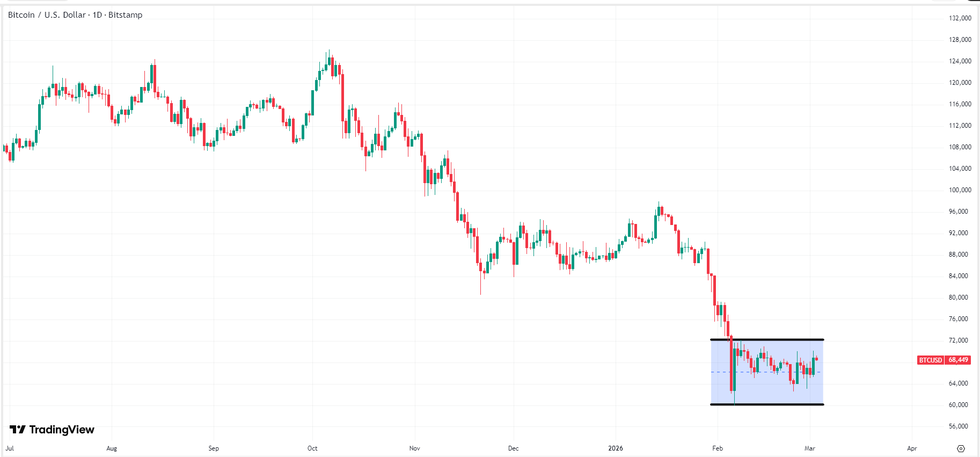Click the 100,000 price scale label

[x=960, y=190]
